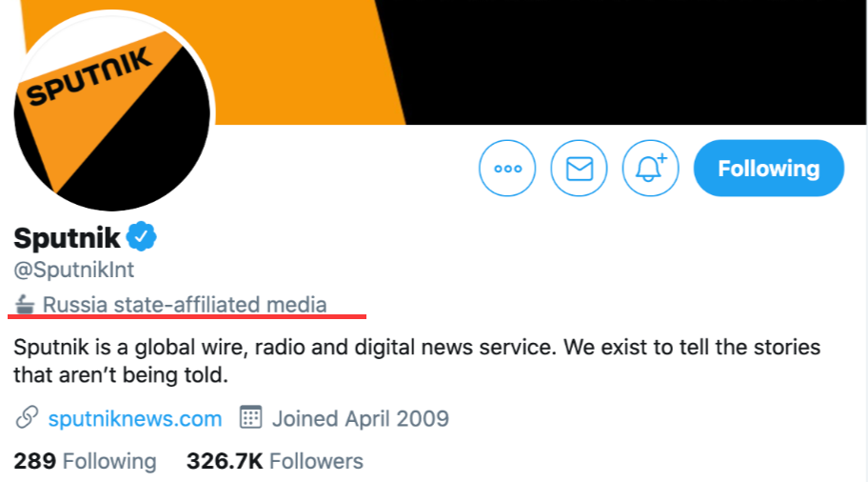Click the envelope message icon
Screen dimensions: 868x482
[x=579, y=169]
